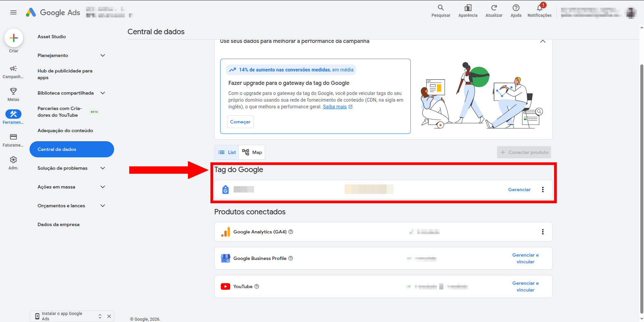Open Tag do Google three-dot menu
Image resolution: width=644 pixels, height=322 pixels.
coord(543,190)
